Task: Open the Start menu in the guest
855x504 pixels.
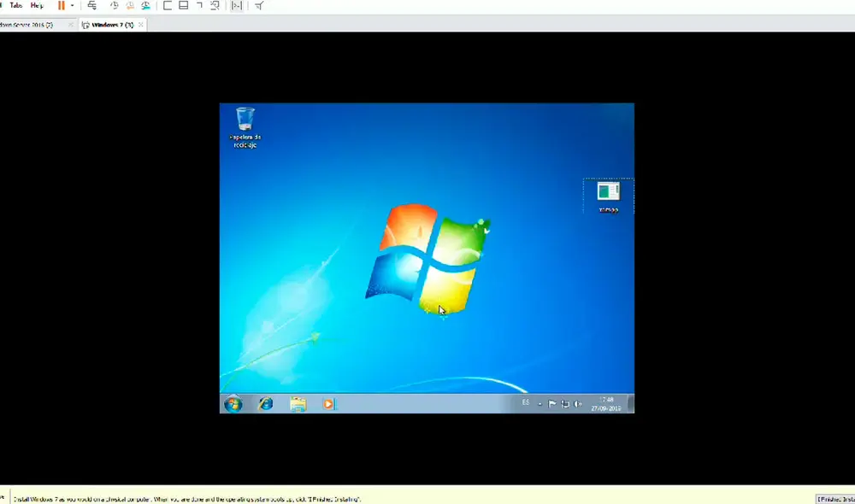Action: coord(232,403)
